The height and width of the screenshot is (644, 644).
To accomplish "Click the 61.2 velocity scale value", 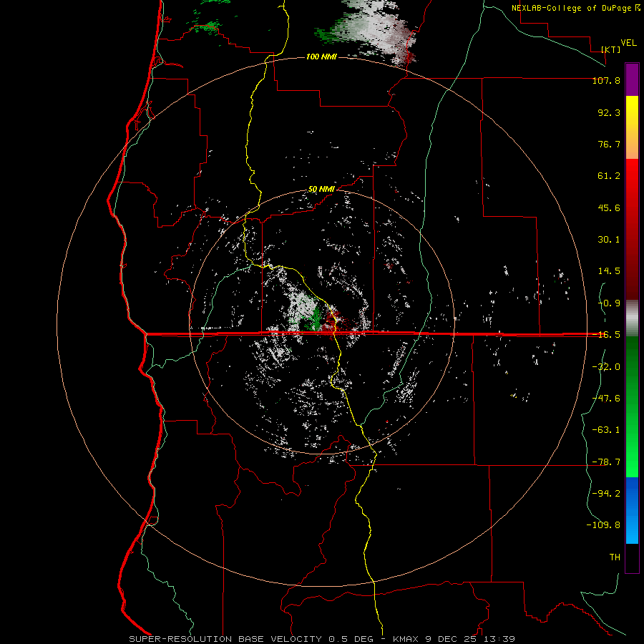I will click(x=609, y=176).
